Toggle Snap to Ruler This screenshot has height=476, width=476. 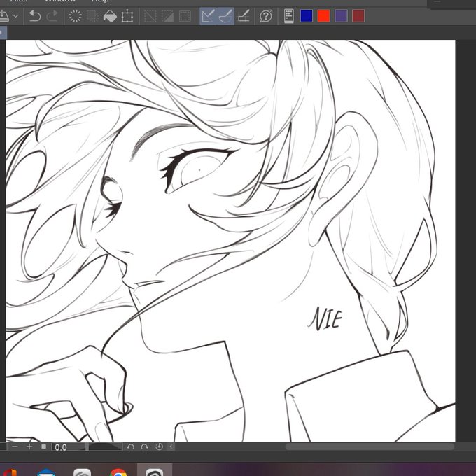click(x=209, y=16)
